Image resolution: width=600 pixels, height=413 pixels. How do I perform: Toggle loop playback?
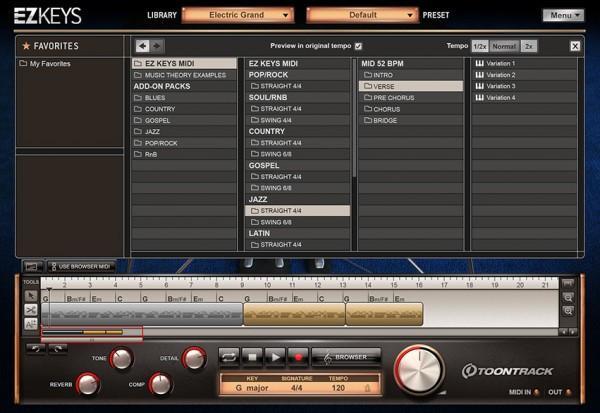pyautogui.click(x=229, y=357)
